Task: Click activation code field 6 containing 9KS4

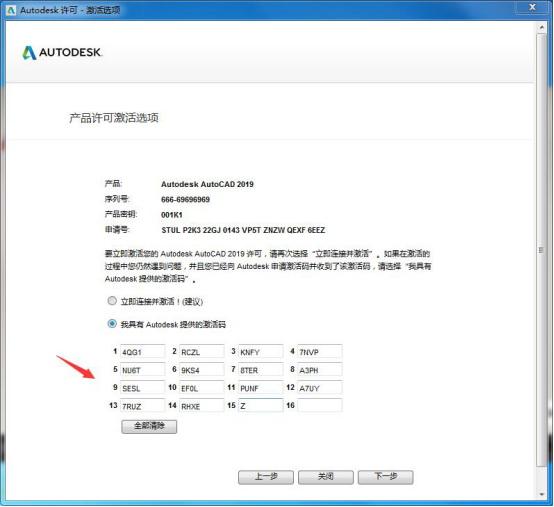Action: click(x=202, y=370)
